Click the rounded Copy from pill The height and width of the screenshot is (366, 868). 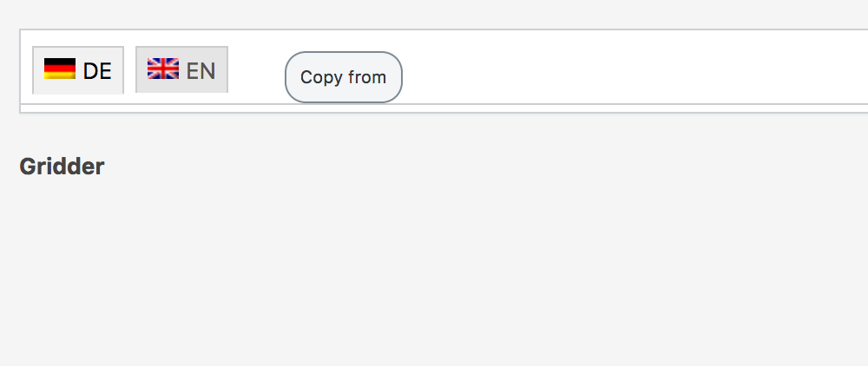tap(343, 77)
